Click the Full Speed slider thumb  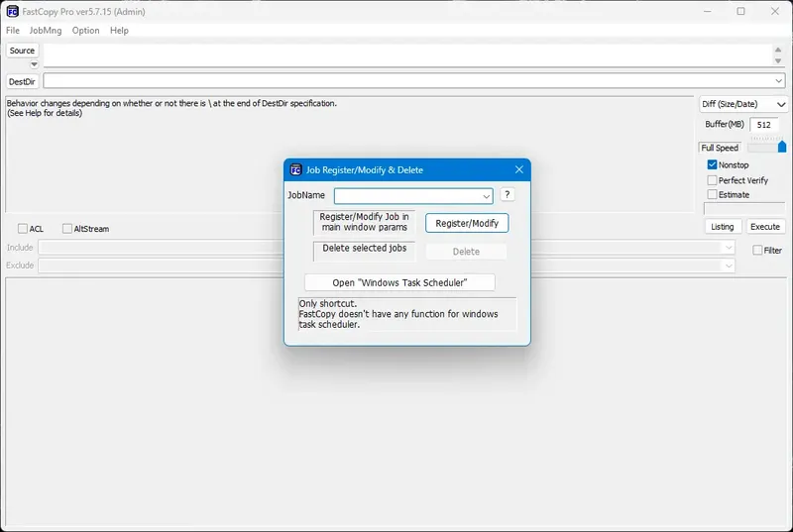[x=782, y=147]
